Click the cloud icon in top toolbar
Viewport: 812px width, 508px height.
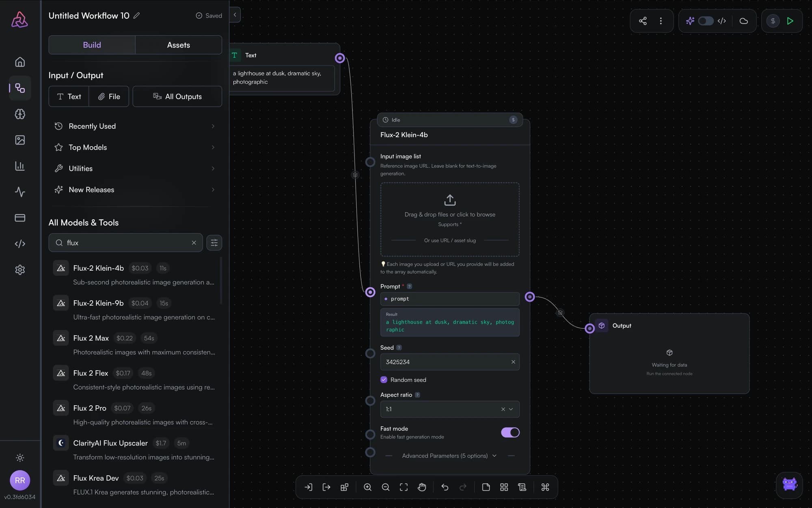pyautogui.click(x=743, y=21)
